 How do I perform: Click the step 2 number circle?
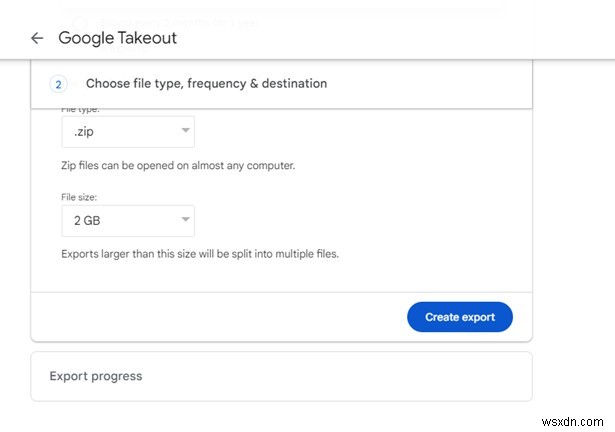tap(58, 84)
